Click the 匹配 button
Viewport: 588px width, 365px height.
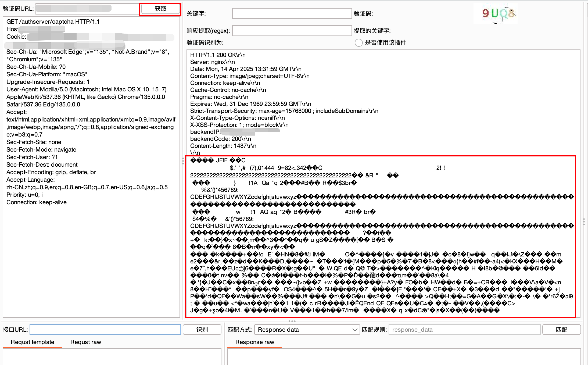(x=561, y=330)
